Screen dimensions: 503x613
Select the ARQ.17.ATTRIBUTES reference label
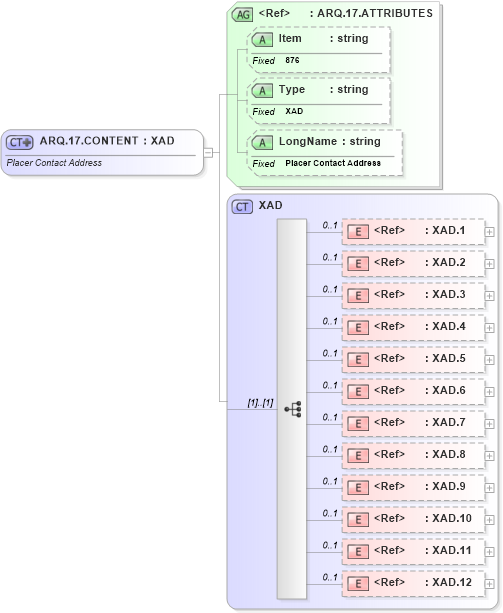345,13
